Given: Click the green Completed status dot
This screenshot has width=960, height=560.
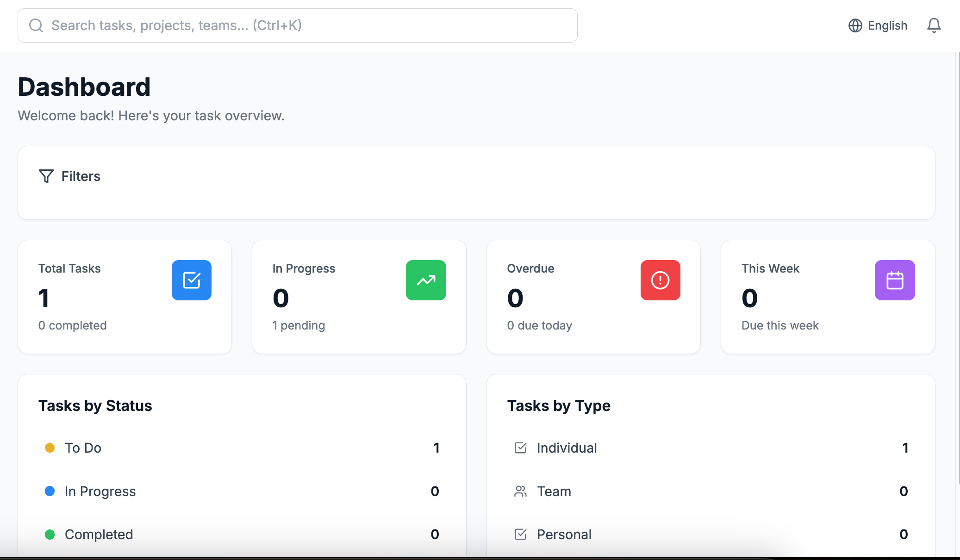Looking at the screenshot, I should pos(50,535).
